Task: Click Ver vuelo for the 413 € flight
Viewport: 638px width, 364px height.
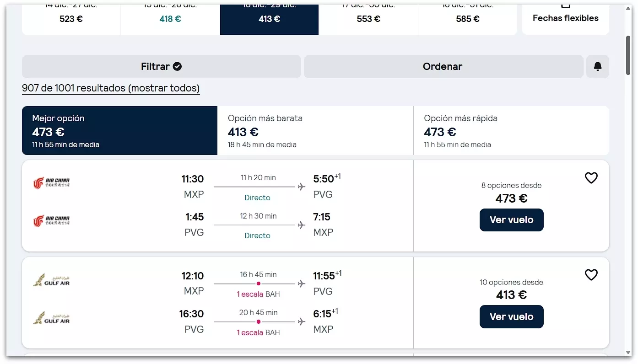Action: (x=511, y=317)
